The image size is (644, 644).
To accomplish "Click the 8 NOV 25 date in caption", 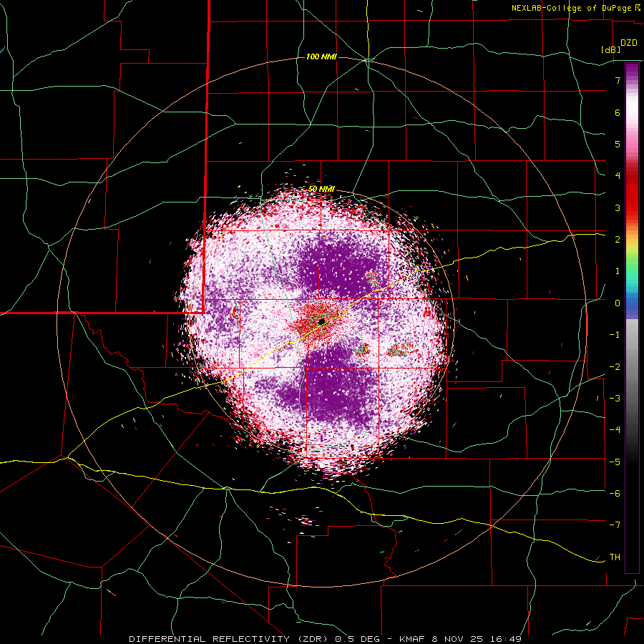I will pos(457,639).
